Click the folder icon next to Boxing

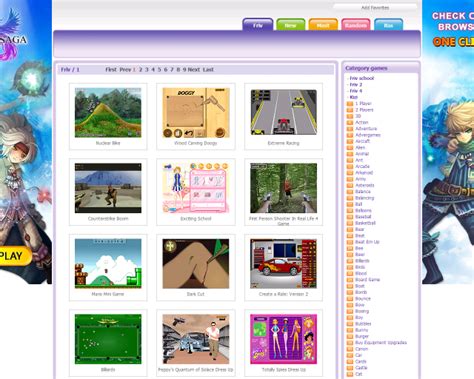point(350,311)
